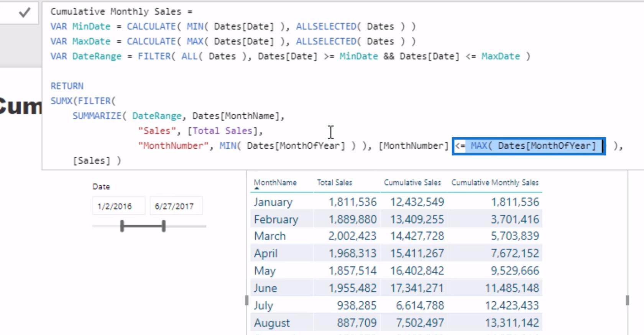This screenshot has height=335, width=644.
Task: Click the January Total Sales value 1,811,536
Action: tap(353, 202)
